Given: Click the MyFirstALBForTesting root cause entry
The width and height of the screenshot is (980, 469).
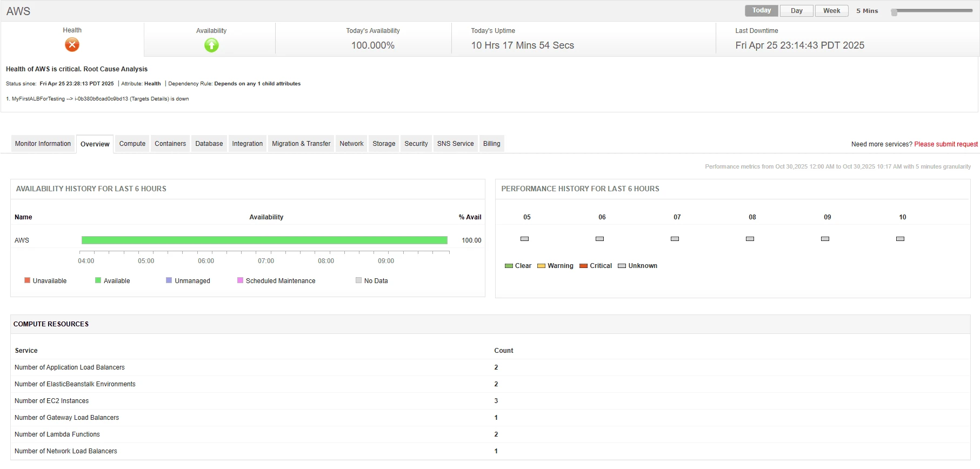Looking at the screenshot, I should (97, 99).
